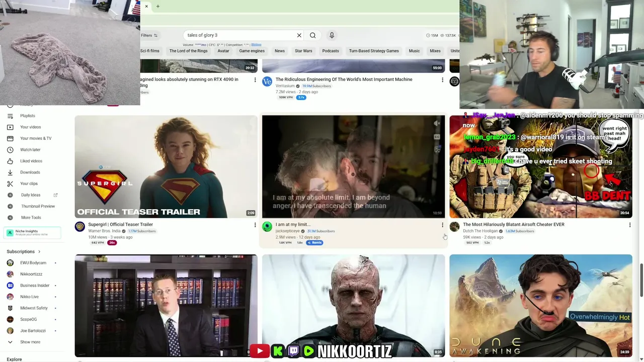Open Warner Bros. India channel avatar
Screen dimensions: 644x362
click(80, 227)
